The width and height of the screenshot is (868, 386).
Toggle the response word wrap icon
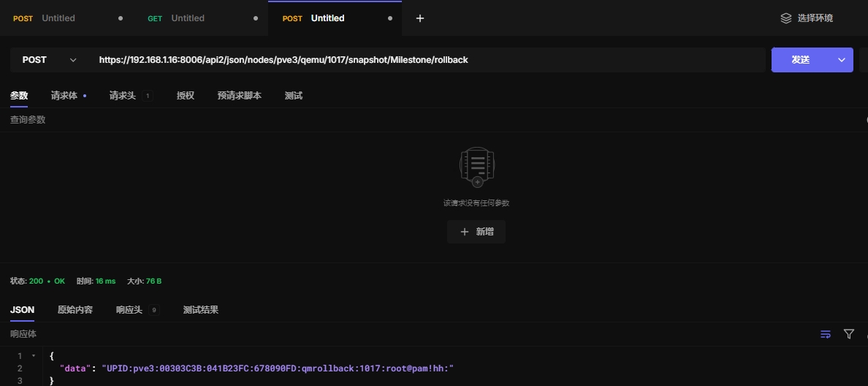826,334
